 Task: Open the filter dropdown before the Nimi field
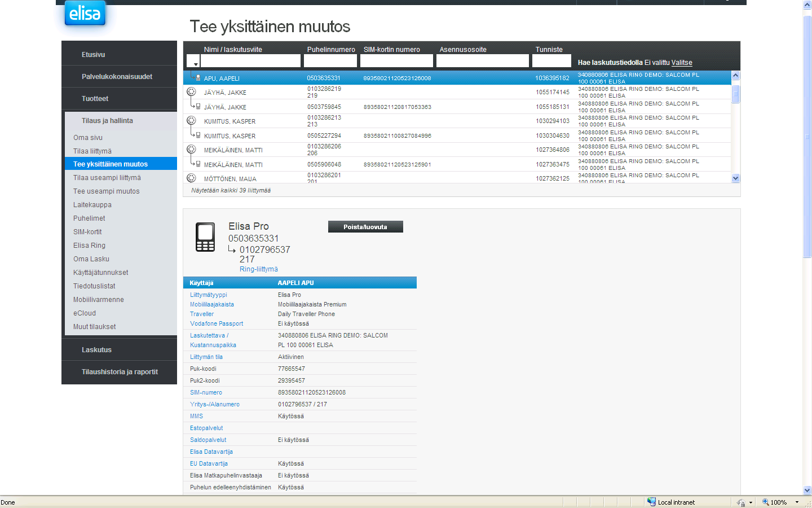pyautogui.click(x=193, y=61)
